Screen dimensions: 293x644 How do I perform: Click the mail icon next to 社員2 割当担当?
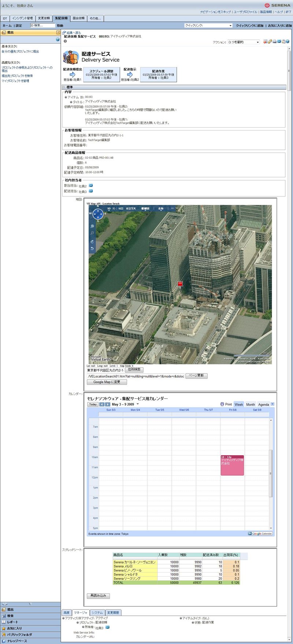coord(91,185)
